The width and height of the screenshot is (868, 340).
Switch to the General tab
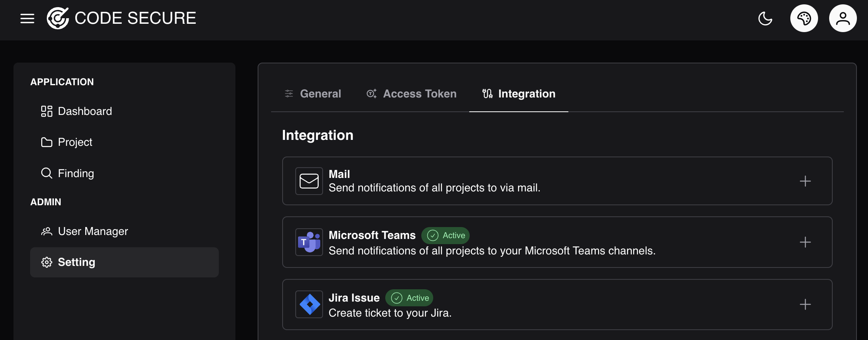coord(313,94)
